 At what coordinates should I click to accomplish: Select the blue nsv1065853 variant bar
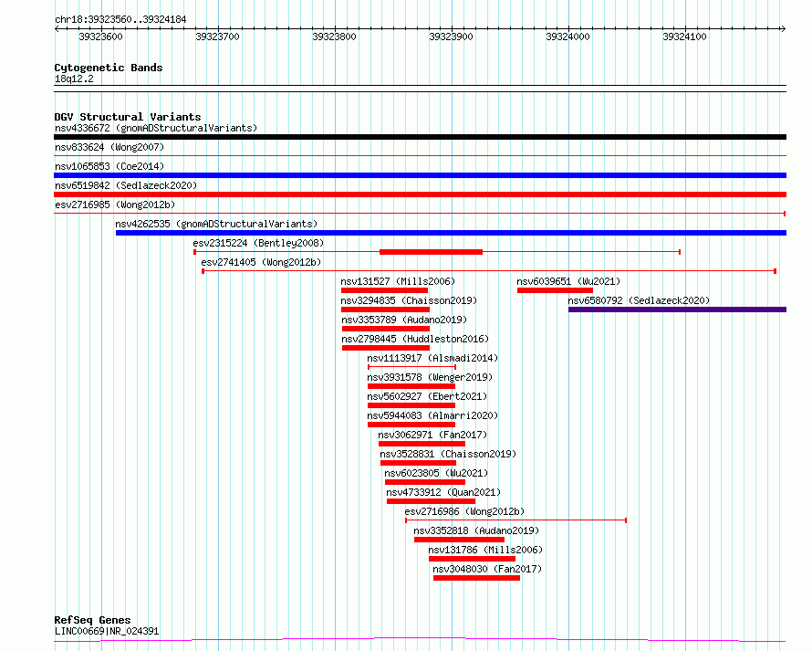point(420,175)
